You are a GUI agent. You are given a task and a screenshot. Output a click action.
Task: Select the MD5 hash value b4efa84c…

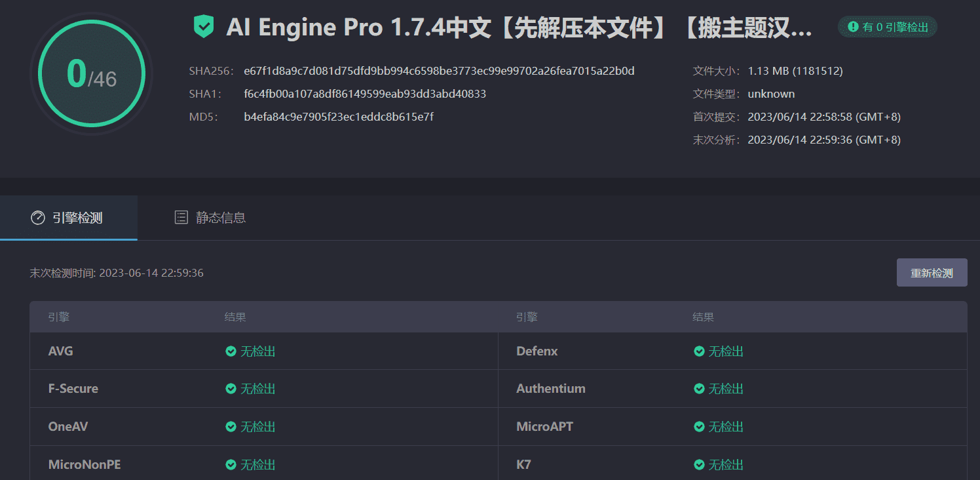pyautogui.click(x=339, y=117)
